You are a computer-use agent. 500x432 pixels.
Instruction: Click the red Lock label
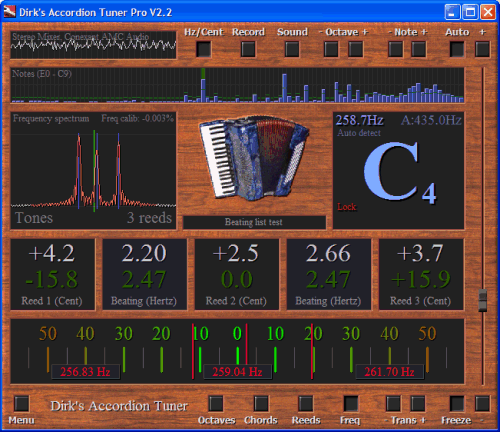pyautogui.click(x=347, y=207)
